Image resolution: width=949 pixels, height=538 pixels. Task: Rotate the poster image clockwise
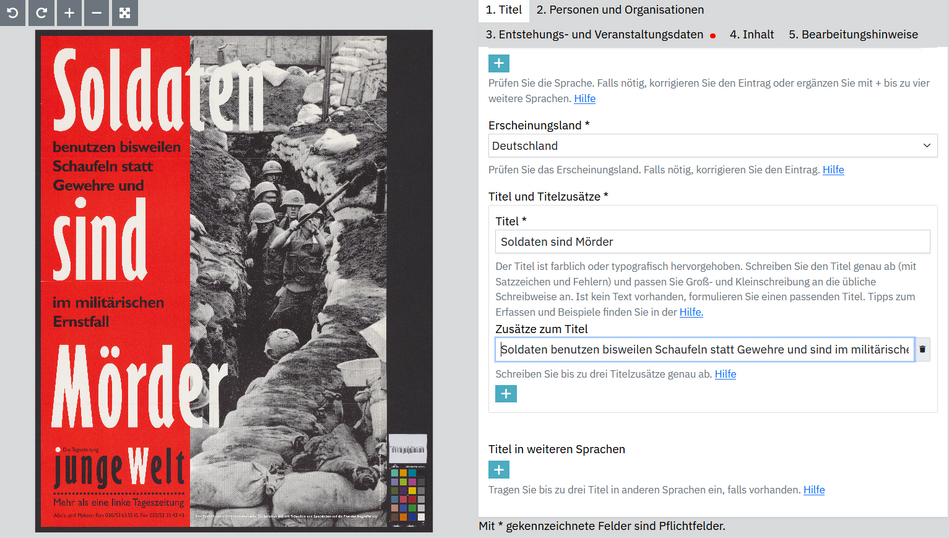point(41,13)
